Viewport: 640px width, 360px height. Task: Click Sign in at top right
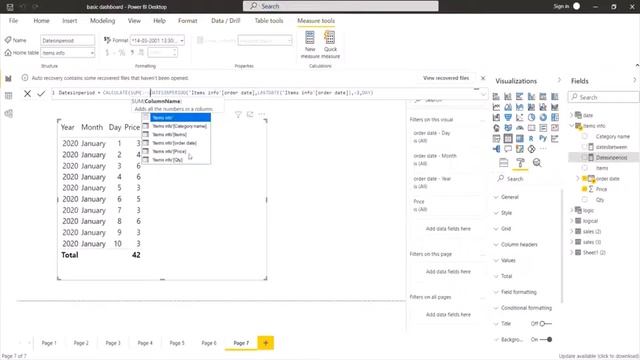(x=561, y=6)
